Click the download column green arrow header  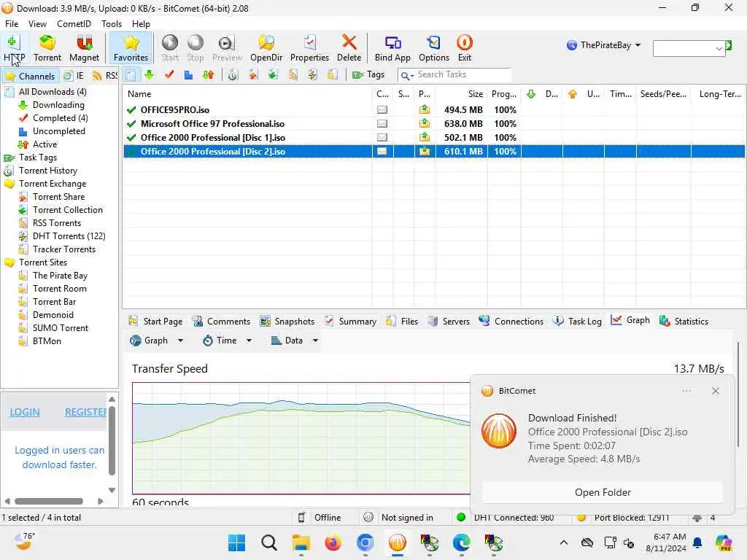pyautogui.click(x=531, y=94)
